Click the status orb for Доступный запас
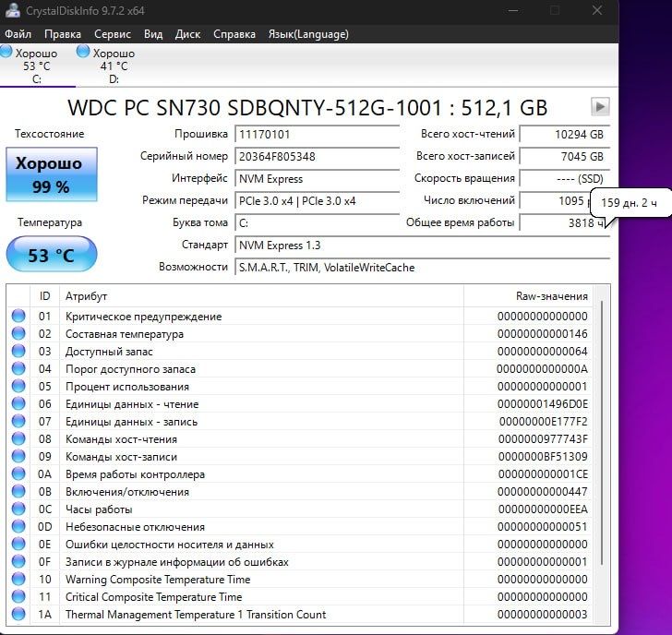 pyautogui.click(x=18, y=352)
